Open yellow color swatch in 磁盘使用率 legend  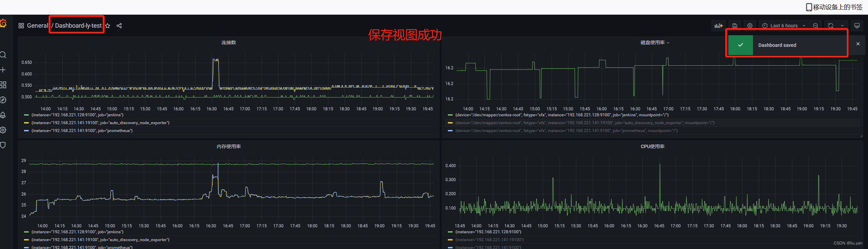pos(450,123)
